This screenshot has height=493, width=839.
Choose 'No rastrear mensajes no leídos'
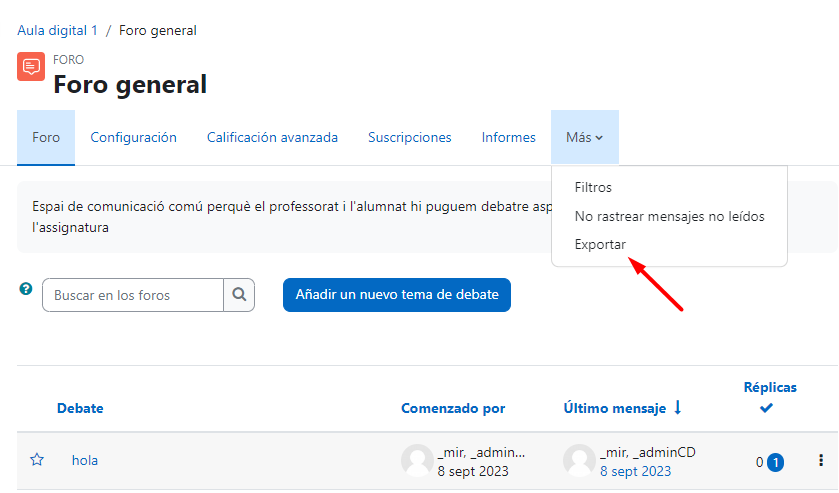click(x=669, y=216)
